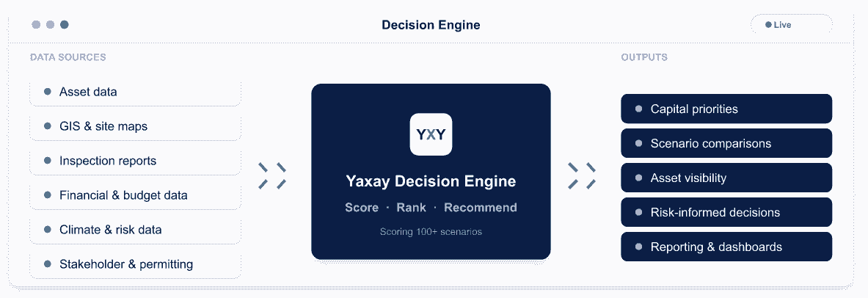Open Asset visibility output
Viewport: 868px width, 298px height.
pyautogui.click(x=726, y=178)
